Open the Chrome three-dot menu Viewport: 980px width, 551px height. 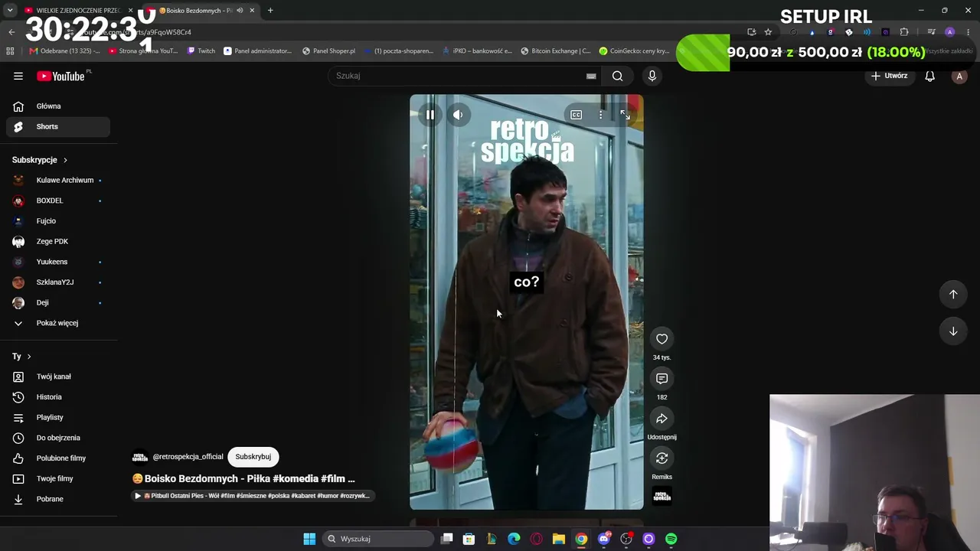[x=968, y=32]
